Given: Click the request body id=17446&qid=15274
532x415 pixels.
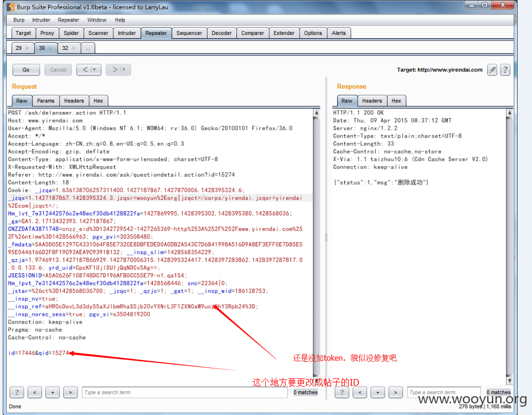Looking at the screenshot, I should [x=39, y=353].
